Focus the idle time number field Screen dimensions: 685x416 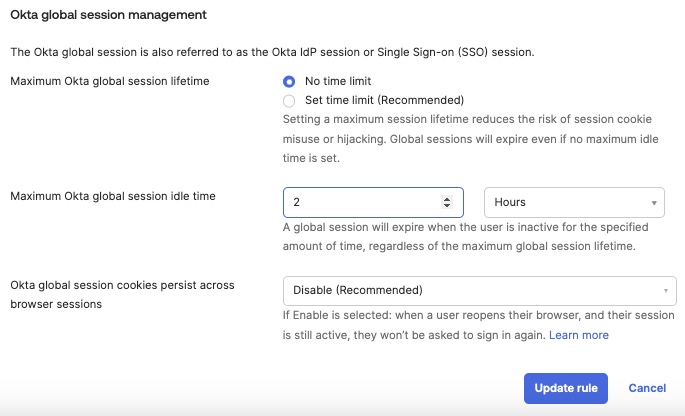pos(360,202)
